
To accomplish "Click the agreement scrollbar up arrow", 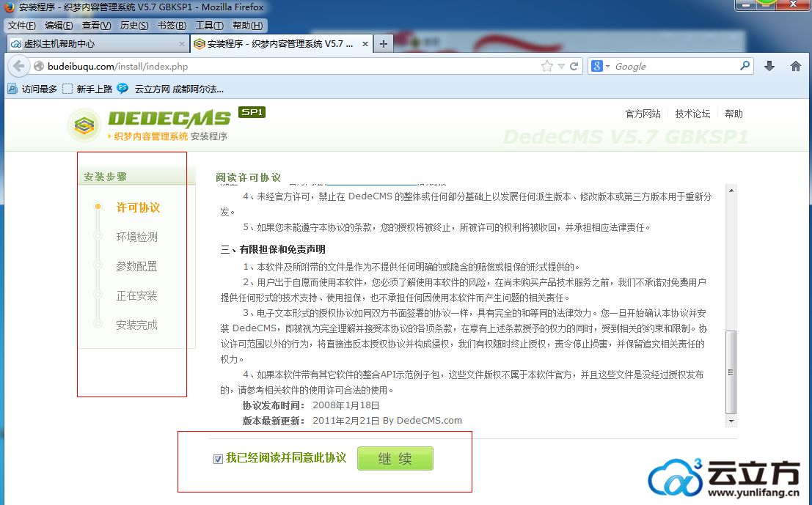I will click(731, 191).
